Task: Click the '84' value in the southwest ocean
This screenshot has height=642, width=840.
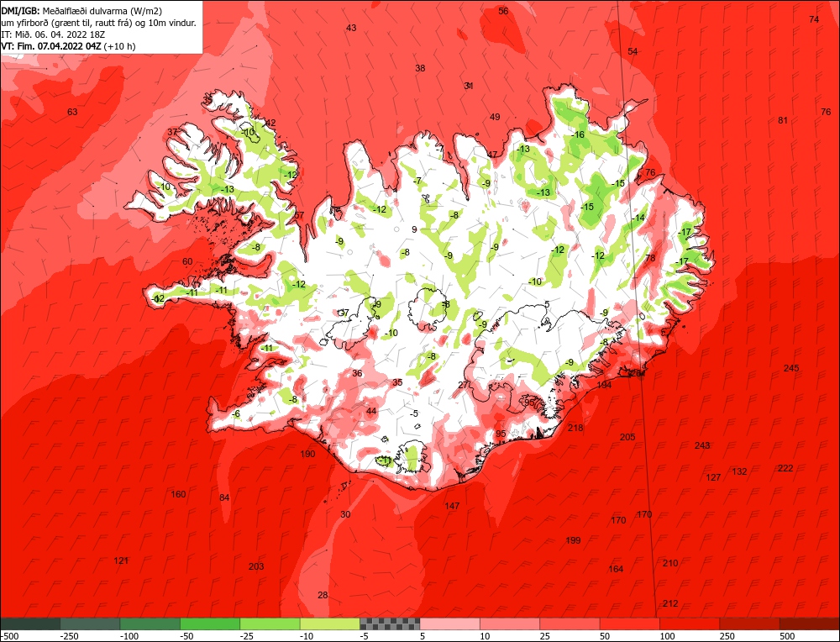Action: pyautogui.click(x=224, y=497)
